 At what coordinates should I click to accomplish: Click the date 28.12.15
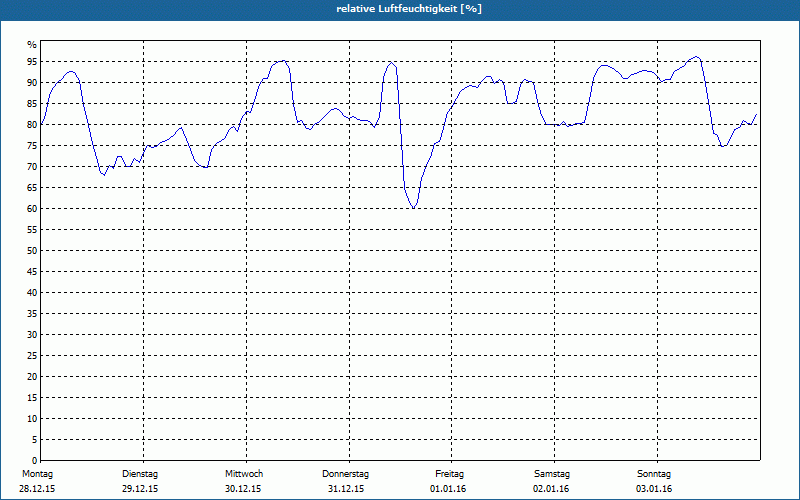pyautogui.click(x=37, y=489)
